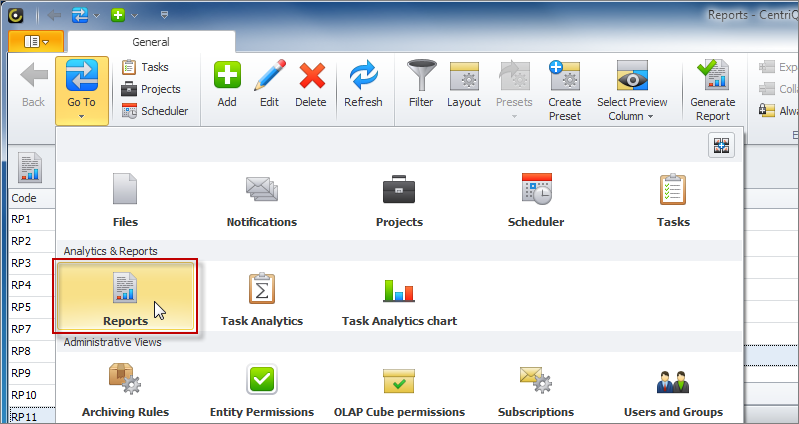Expand quick access Add dropdown arrow
Image resolution: width=799 pixels, height=424 pixels.
(x=135, y=16)
